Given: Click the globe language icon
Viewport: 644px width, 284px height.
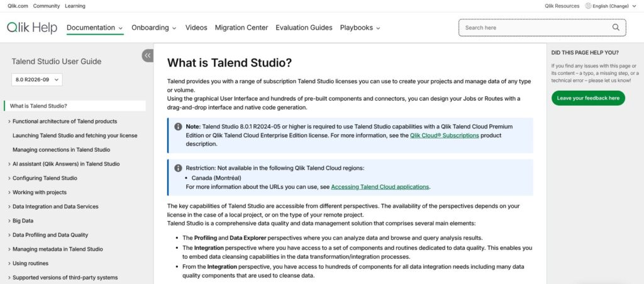Looking at the screenshot, I should click(588, 6).
